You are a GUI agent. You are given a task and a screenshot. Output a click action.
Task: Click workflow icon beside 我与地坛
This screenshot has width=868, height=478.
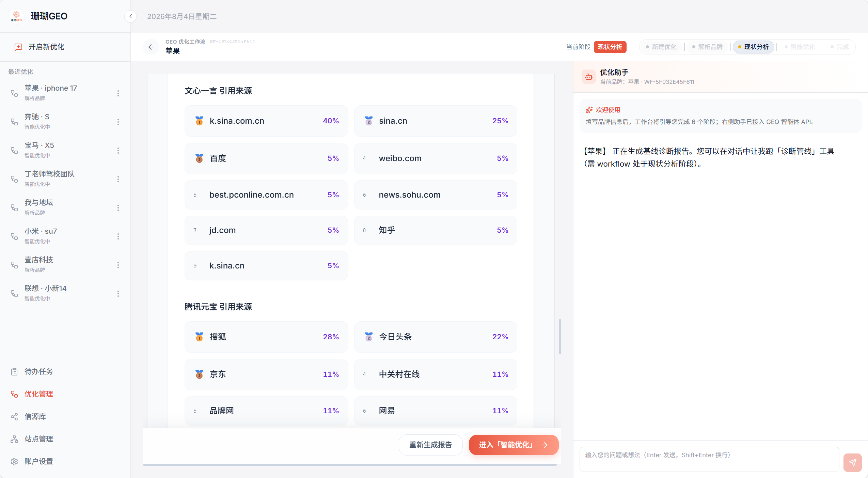pos(14,207)
